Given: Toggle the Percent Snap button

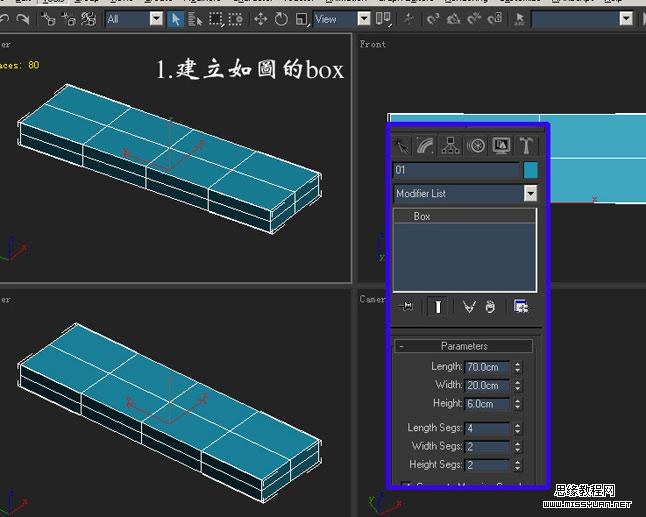Looking at the screenshot, I should (474, 19).
